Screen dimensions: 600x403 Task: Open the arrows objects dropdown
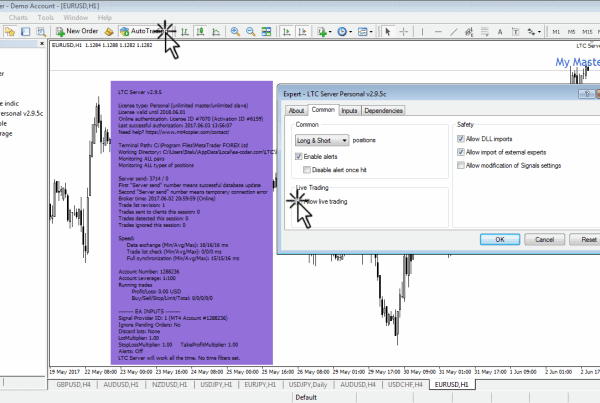pos(533,32)
